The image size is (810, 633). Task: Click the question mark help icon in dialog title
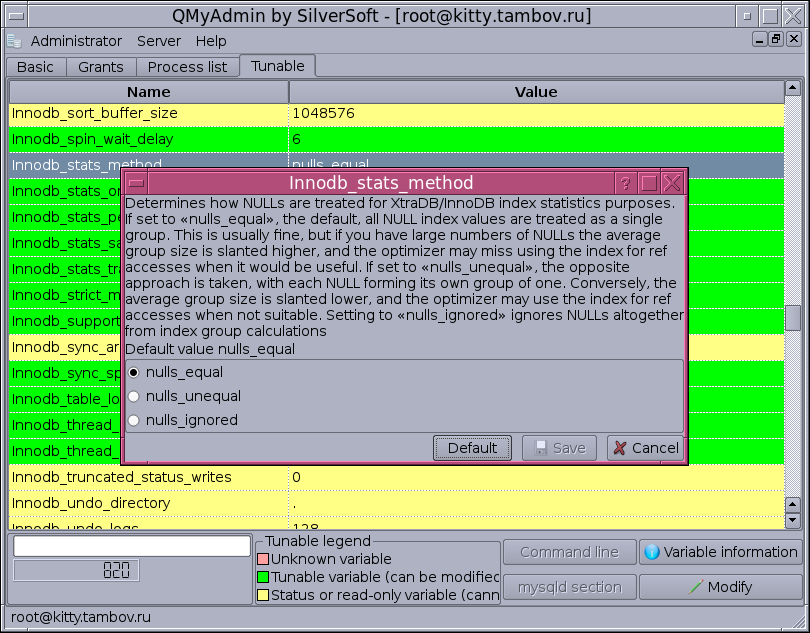point(626,183)
